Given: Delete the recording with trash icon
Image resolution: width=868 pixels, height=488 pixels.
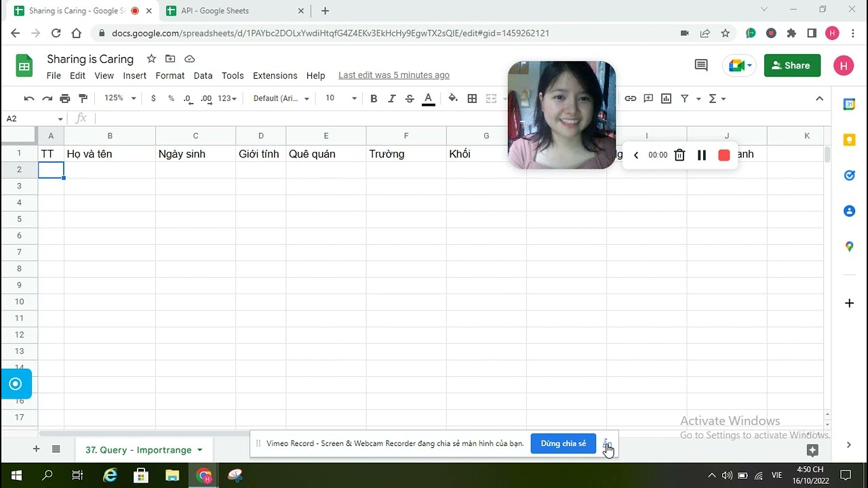Looking at the screenshot, I should tap(680, 155).
